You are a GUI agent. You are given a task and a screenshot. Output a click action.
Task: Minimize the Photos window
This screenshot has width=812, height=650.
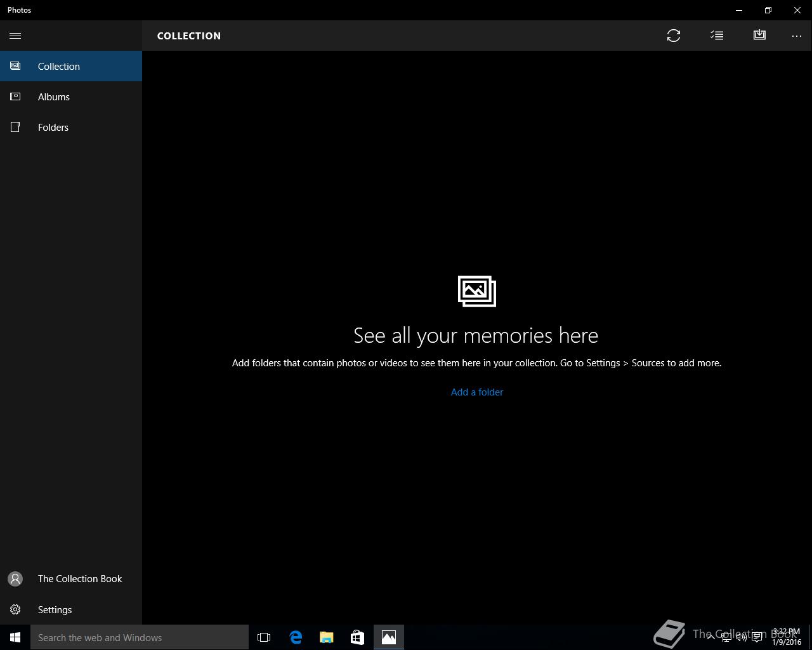pyautogui.click(x=739, y=10)
